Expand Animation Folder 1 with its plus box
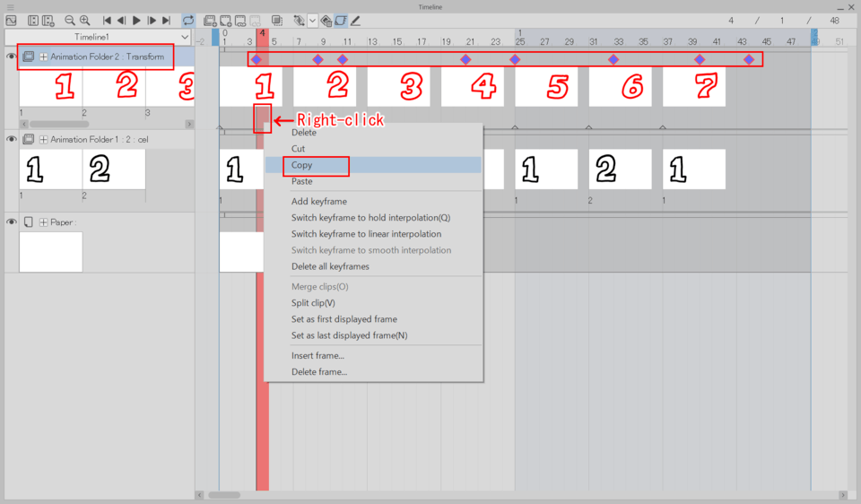The image size is (861, 504). 43,139
